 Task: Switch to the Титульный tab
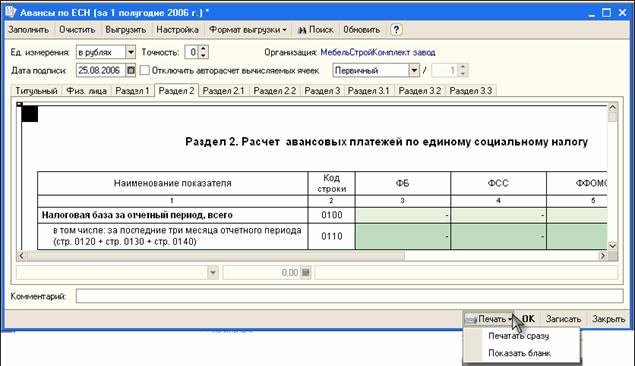pos(36,91)
